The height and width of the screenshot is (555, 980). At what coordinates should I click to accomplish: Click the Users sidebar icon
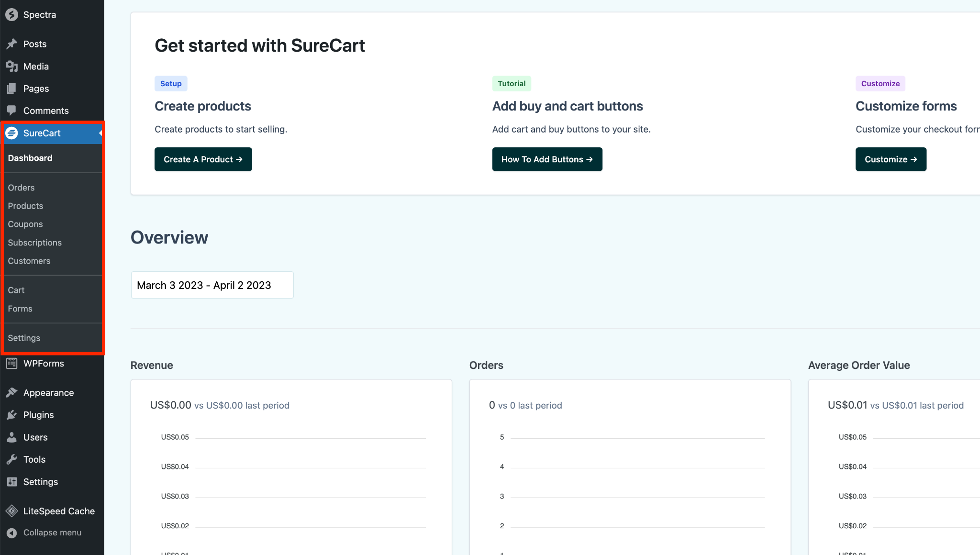point(12,437)
